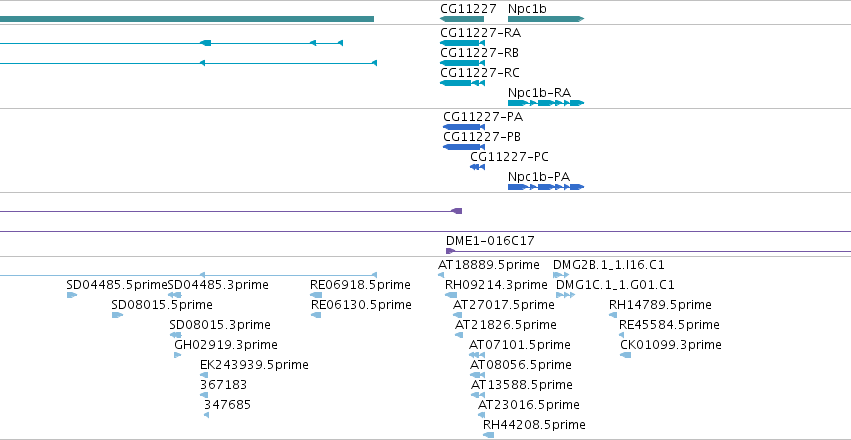
Task: Select the CG11227 gene arrow glyph
Action: coord(462,19)
